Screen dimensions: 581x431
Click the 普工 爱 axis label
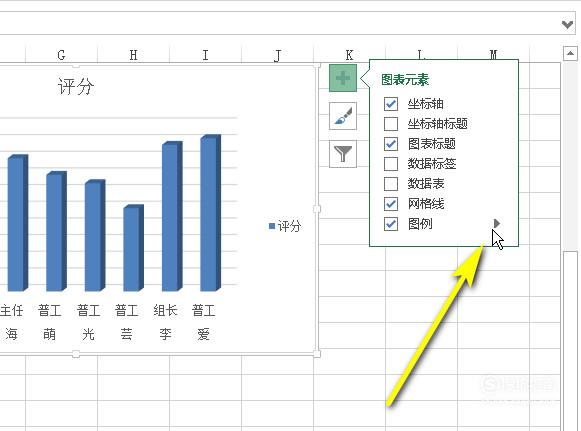[203, 322]
